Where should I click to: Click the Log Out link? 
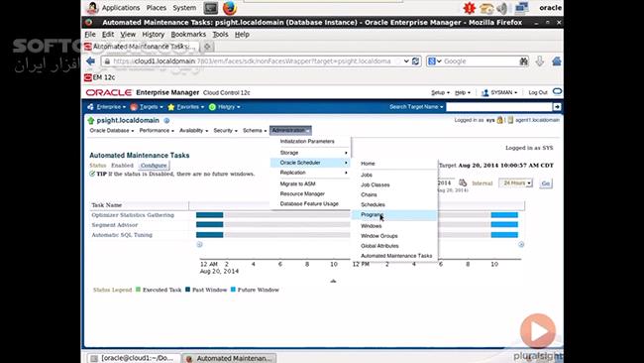coord(538,92)
